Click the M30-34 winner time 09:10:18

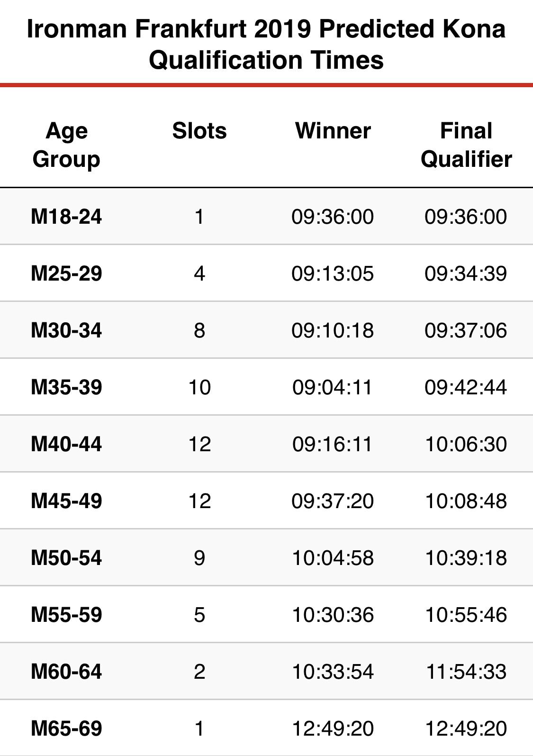click(333, 330)
